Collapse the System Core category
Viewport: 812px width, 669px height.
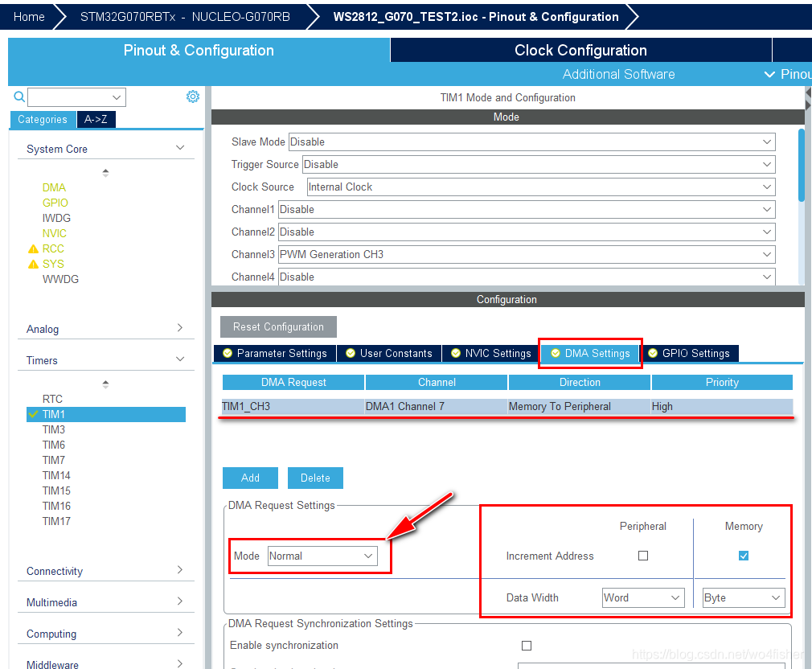[180, 148]
